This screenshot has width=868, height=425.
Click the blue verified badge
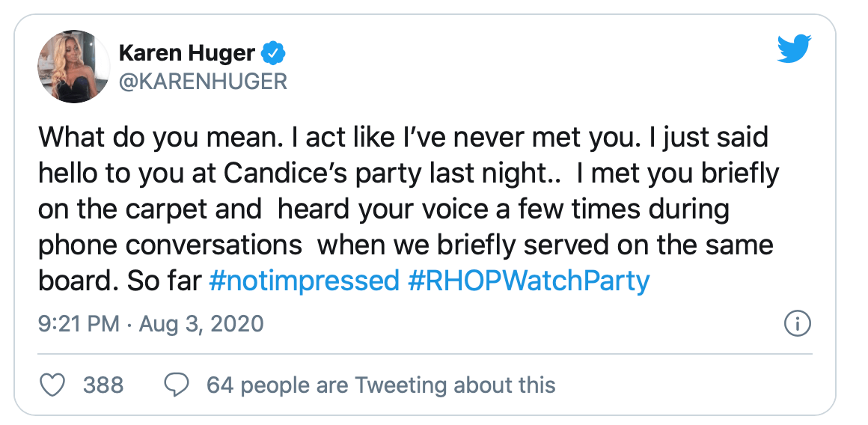coord(270,53)
